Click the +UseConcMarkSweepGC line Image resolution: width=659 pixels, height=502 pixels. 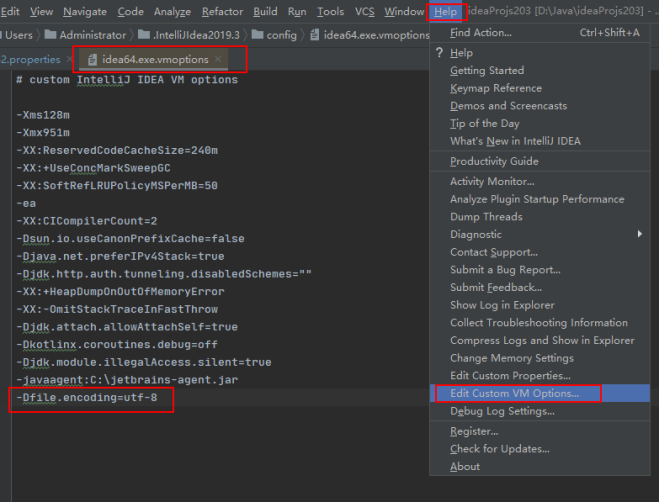[93, 168]
